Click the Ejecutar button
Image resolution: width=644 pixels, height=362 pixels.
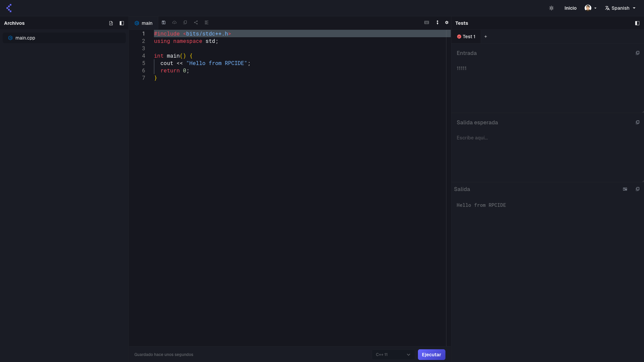click(431, 355)
